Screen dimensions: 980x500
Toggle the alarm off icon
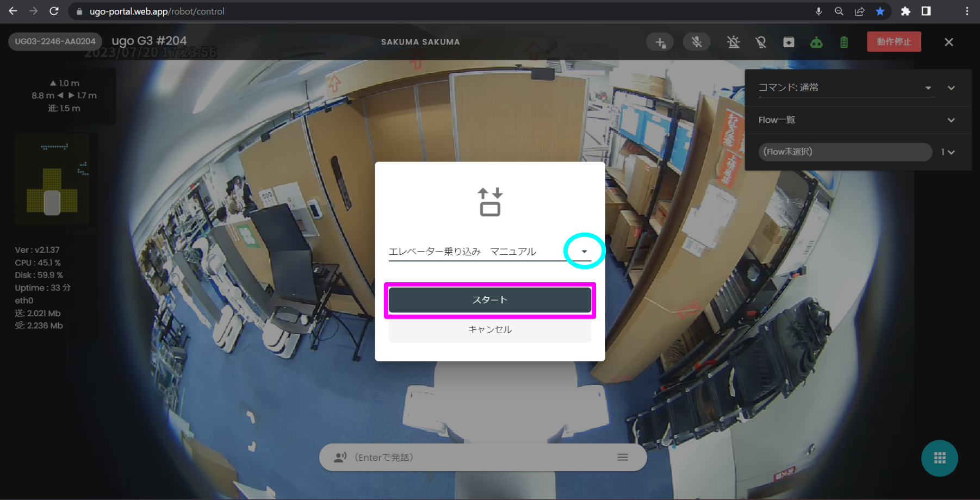tap(734, 42)
